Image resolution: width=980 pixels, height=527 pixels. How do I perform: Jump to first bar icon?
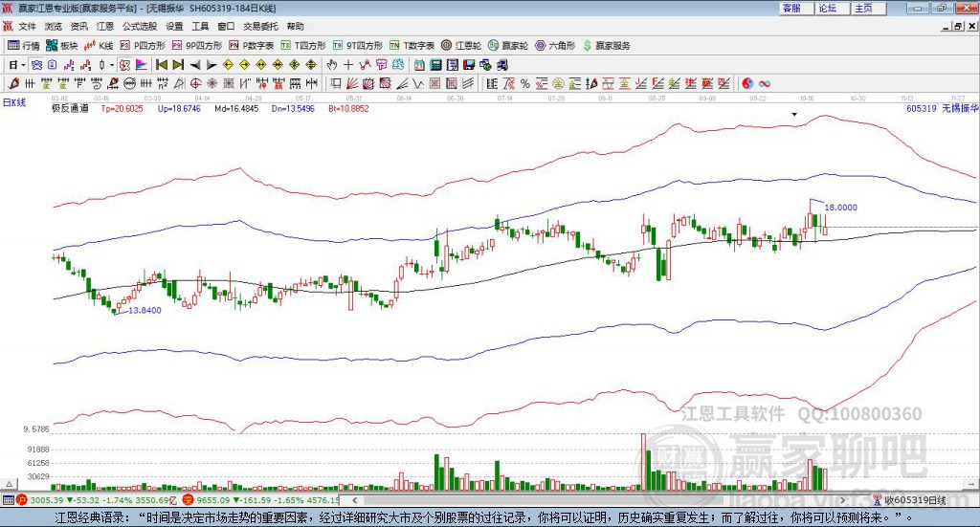(161, 65)
